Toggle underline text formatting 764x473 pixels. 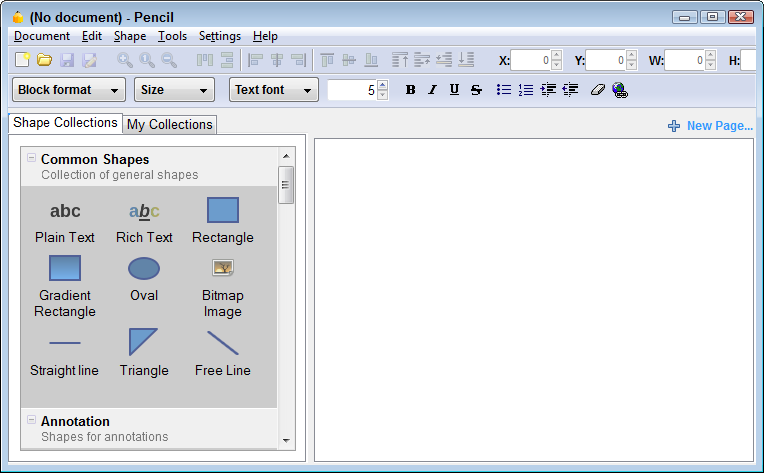pos(454,90)
